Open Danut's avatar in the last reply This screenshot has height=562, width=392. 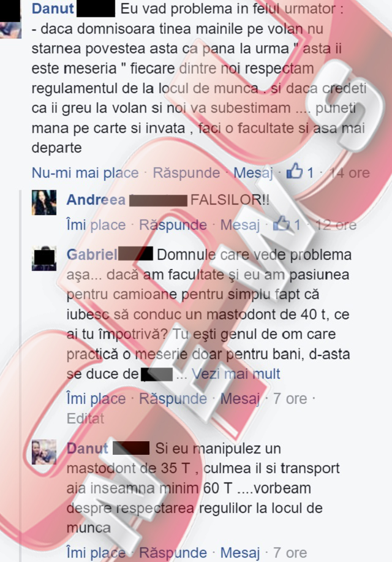point(44,452)
